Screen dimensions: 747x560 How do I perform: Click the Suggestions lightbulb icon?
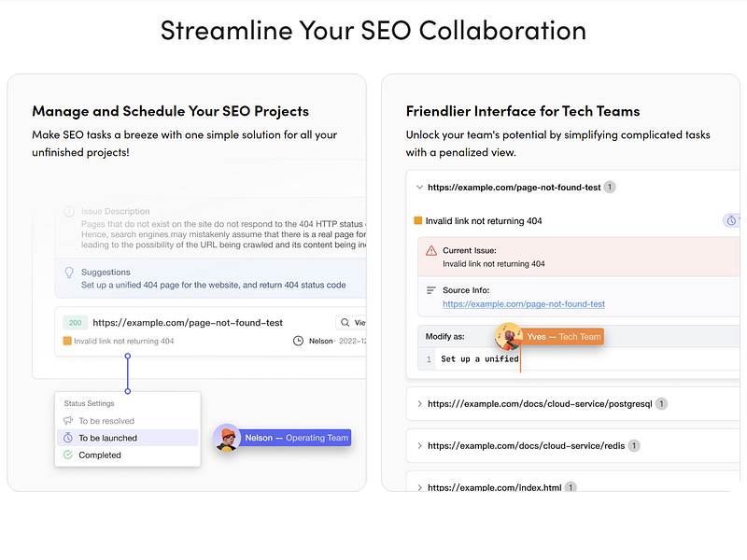point(69,273)
